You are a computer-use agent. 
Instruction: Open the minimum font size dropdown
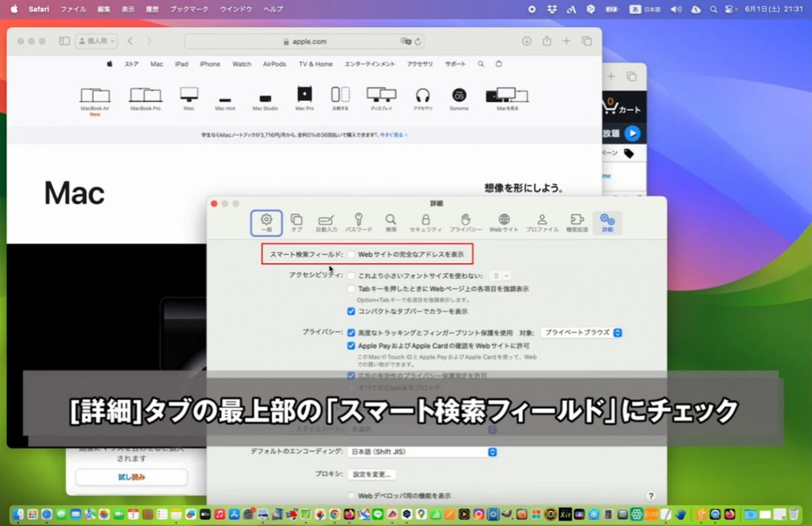501,276
